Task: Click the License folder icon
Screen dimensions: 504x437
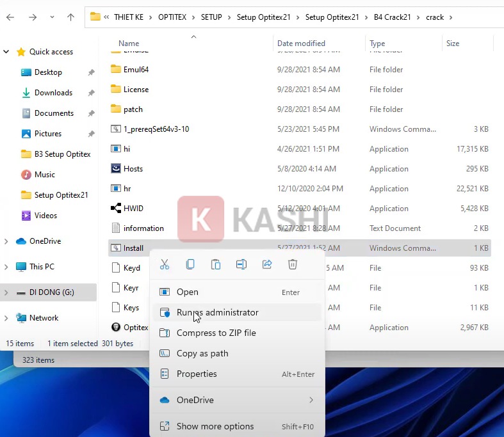Action: [x=116, y=89]
